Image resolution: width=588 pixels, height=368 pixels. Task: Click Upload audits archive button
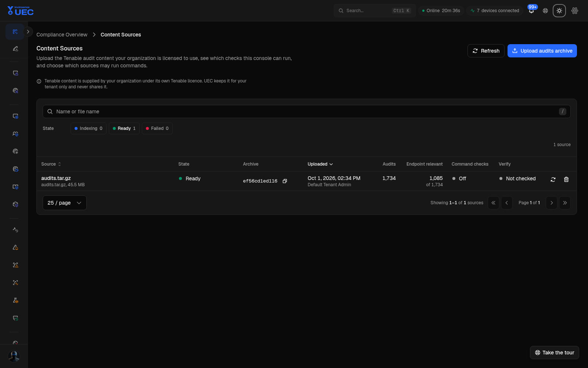542,51
